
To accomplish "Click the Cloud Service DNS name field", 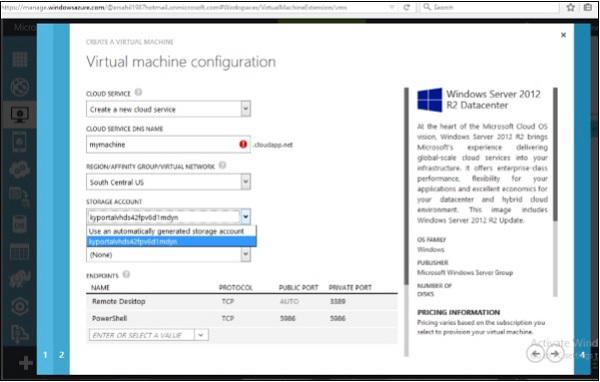I will pyautogui.click(x=168, y=144).
